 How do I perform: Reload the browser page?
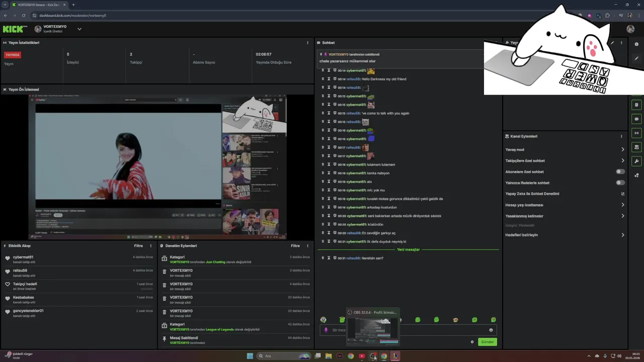[x=23, y=16]
